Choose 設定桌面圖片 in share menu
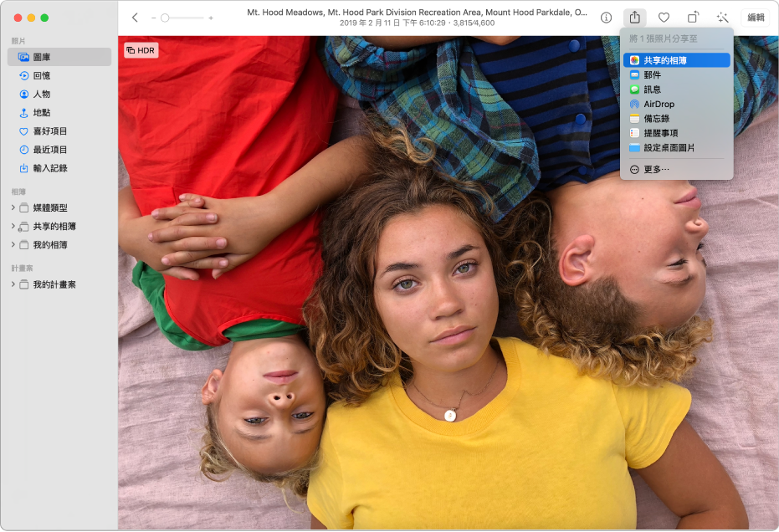Viewport: 779px width, 532px height. point(677,147)
